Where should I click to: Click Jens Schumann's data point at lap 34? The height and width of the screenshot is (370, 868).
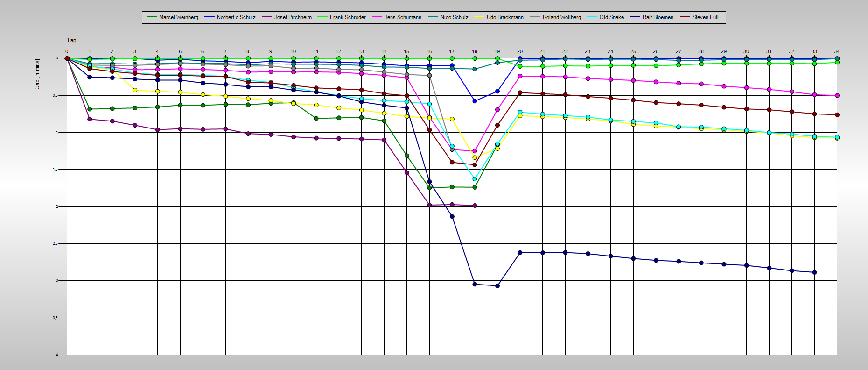tap(837, 95)
